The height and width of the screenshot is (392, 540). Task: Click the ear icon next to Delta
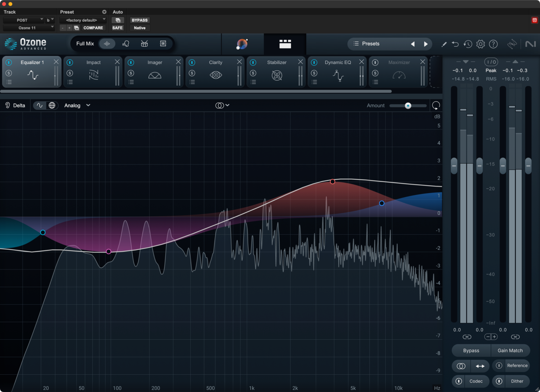(x=7, y=105)
